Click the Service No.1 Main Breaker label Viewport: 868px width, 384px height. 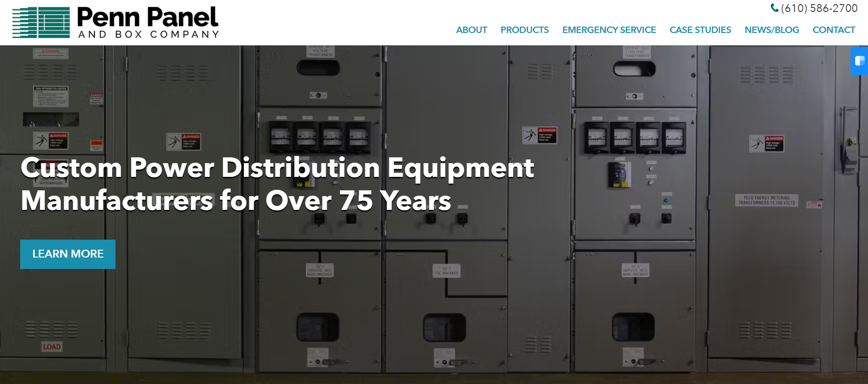click(x=319, y=270)
